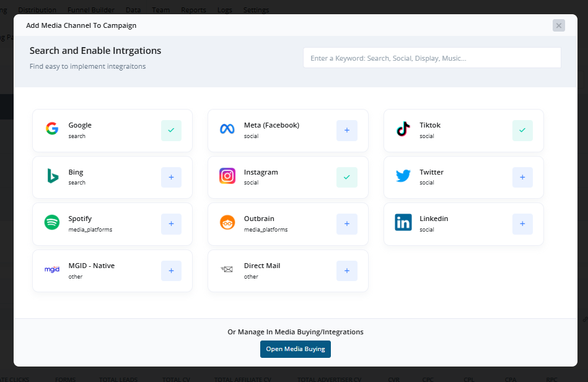Add Bing channel with plus button
The width and height of the screenshot is (588, 382).
(171, 177)
